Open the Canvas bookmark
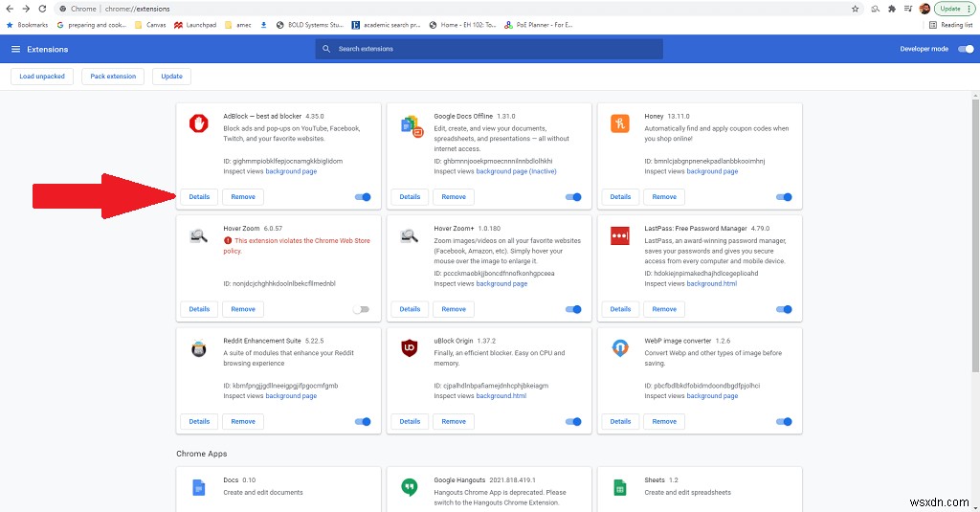 point(150,25)
